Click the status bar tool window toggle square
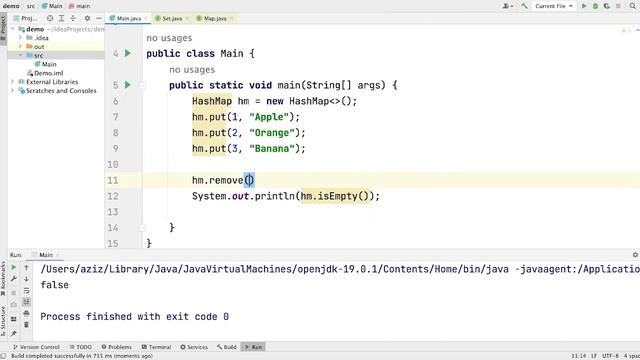 (3, 356)
